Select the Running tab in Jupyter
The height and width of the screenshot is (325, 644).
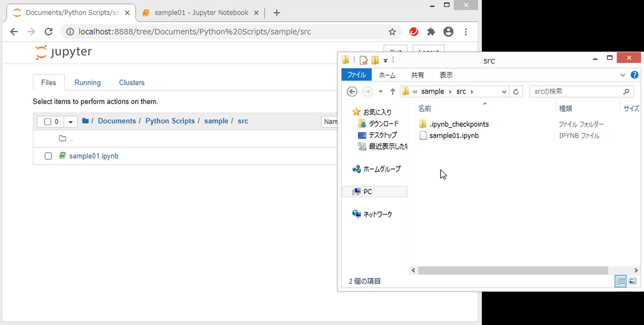tap(87, 83)
